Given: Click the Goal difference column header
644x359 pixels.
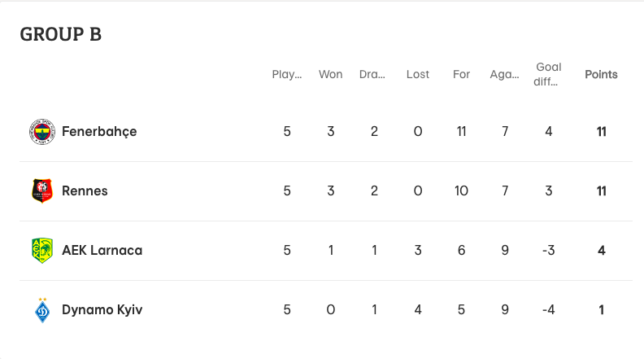Looking at the screenshot, I should click(548, 74).
